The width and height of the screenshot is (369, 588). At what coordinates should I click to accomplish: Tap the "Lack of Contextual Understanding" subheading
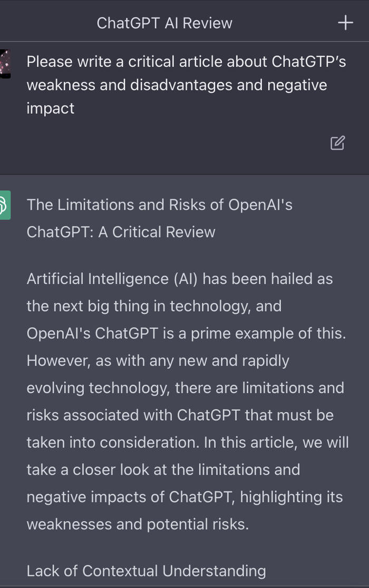click(x=146, y=571)
